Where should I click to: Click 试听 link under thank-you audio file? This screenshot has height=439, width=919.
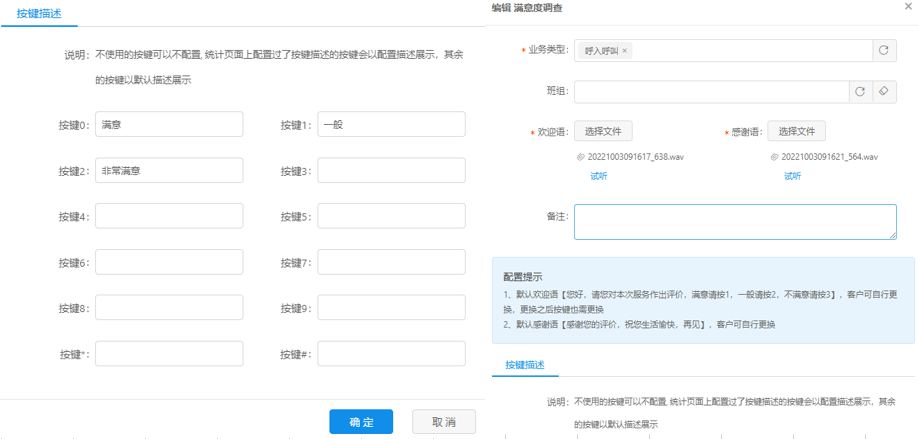click(x=792, y=176)
